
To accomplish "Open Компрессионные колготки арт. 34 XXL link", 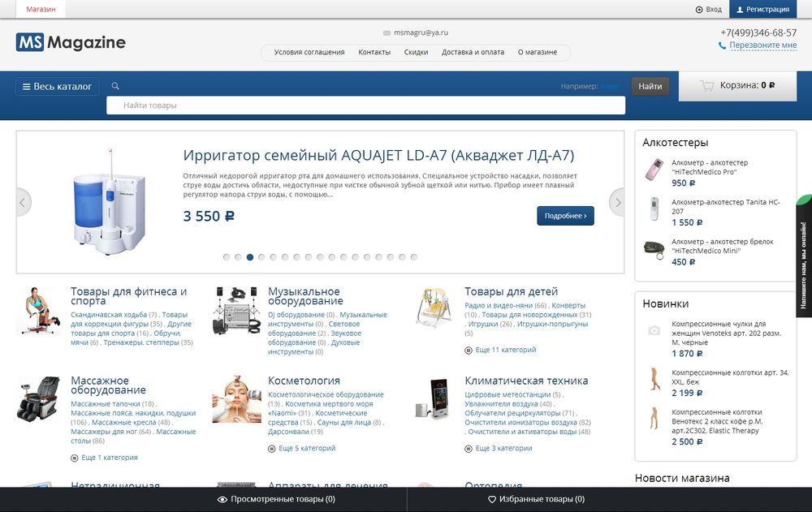I will [730, 376].
